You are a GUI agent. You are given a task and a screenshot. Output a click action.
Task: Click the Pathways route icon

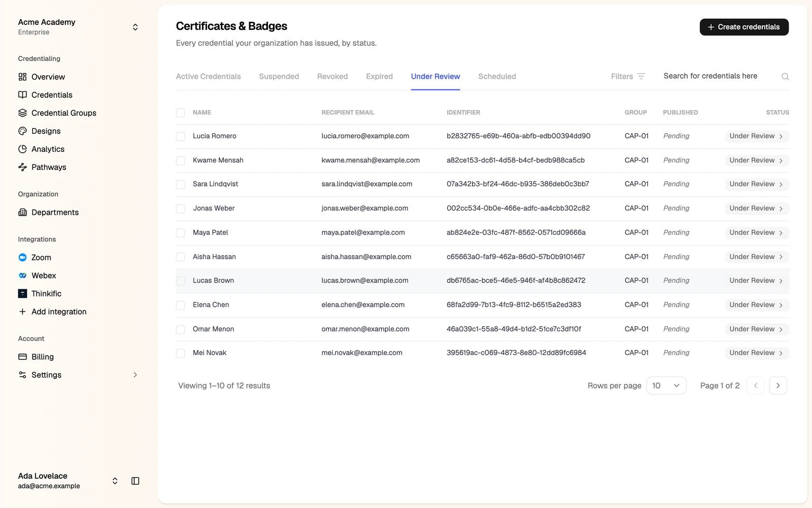(22, 167)
